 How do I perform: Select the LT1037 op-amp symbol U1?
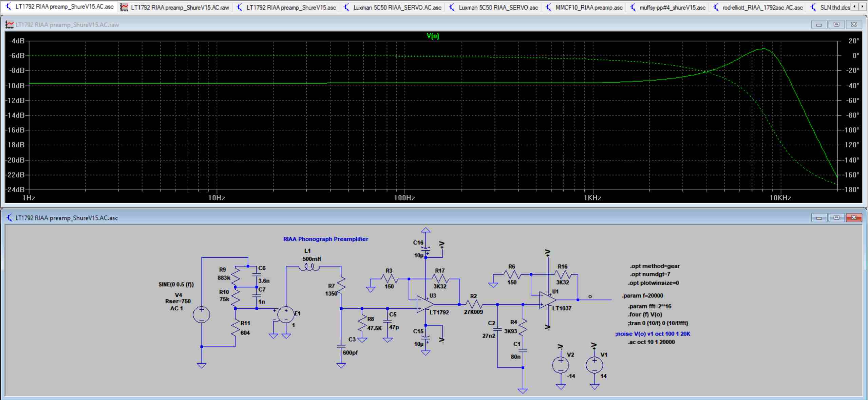[548, 300]
